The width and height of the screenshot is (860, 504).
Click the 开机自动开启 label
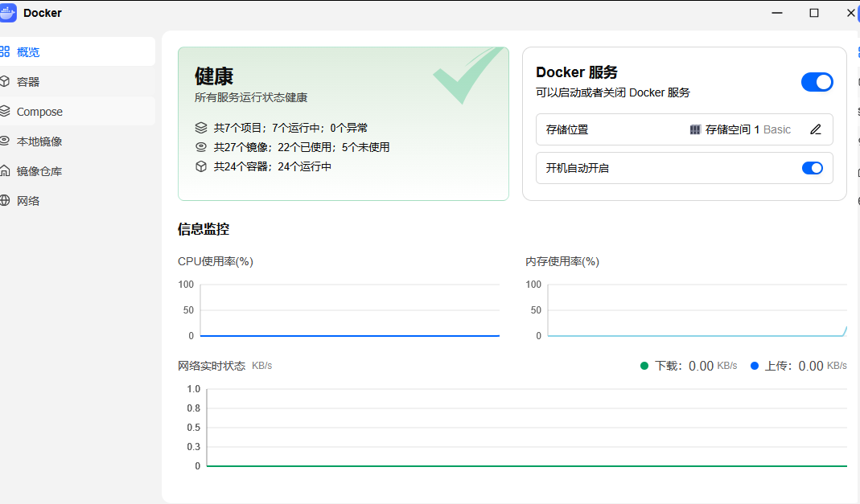coord(578,168)
